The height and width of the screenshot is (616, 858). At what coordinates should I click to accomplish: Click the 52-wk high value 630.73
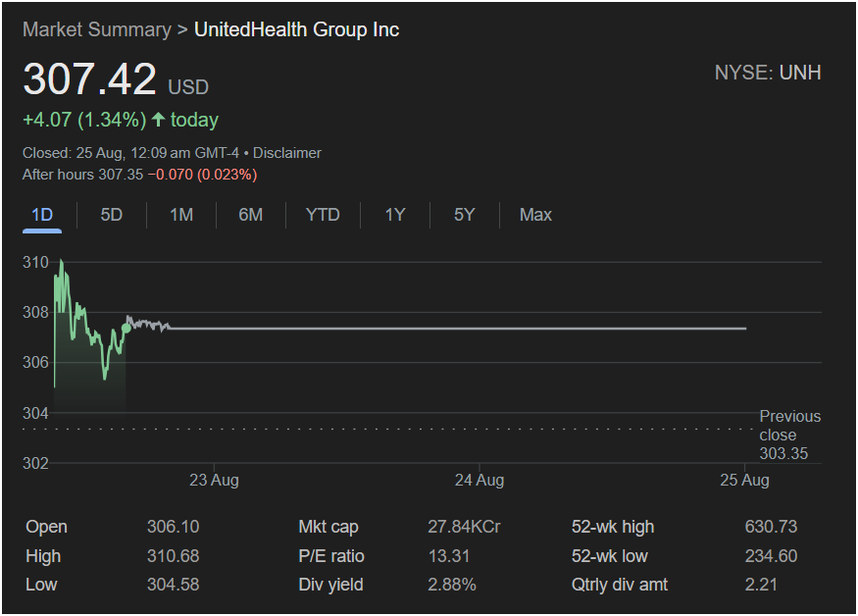[x=770, y=527]
